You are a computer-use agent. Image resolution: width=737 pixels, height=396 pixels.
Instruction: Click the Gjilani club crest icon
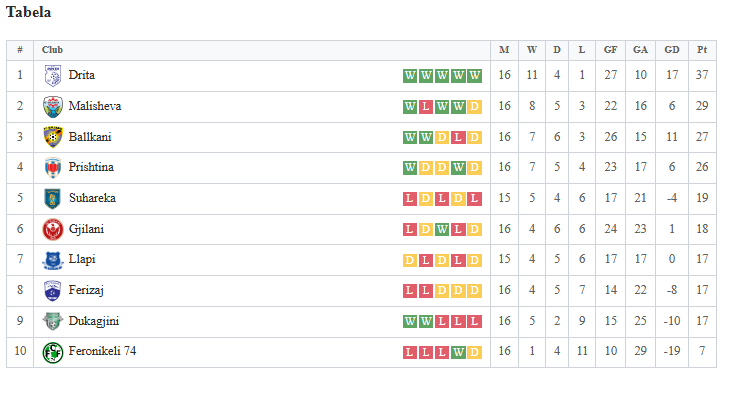coord(53,230)
